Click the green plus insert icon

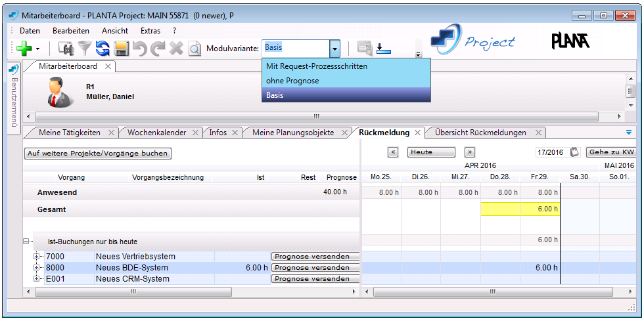pos(24,48)
